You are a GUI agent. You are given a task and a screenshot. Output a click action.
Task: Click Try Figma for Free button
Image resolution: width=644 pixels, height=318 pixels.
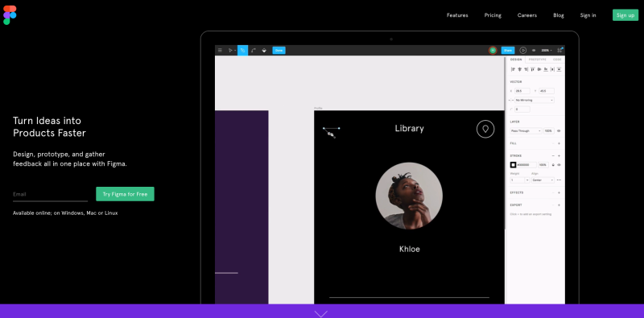pos(125,194)
